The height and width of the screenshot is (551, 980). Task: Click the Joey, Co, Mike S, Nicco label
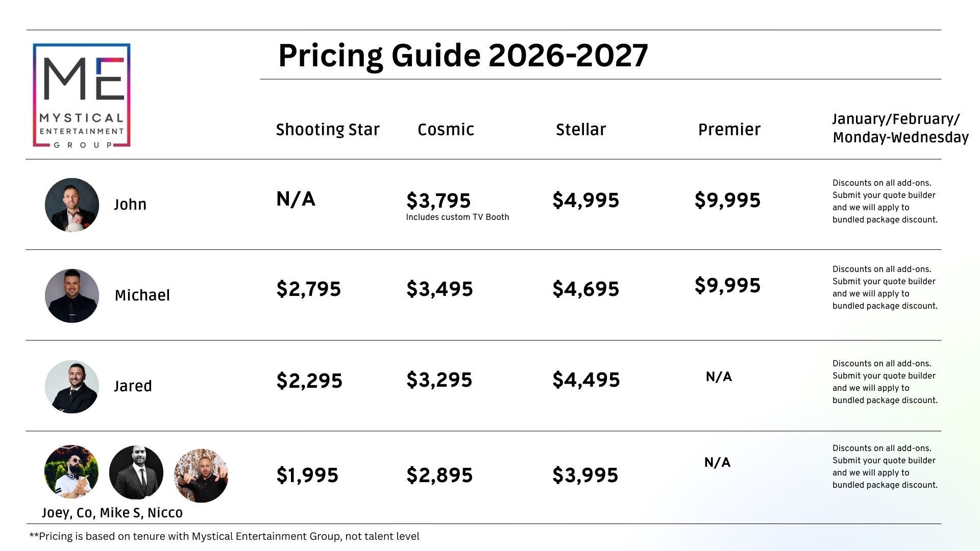point(112,513)
